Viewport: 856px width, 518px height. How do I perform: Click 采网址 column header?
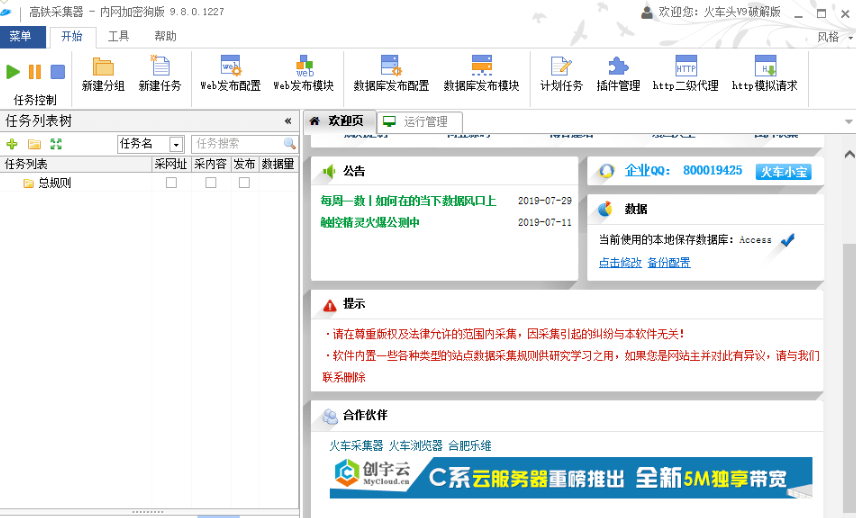pos(171,164)
